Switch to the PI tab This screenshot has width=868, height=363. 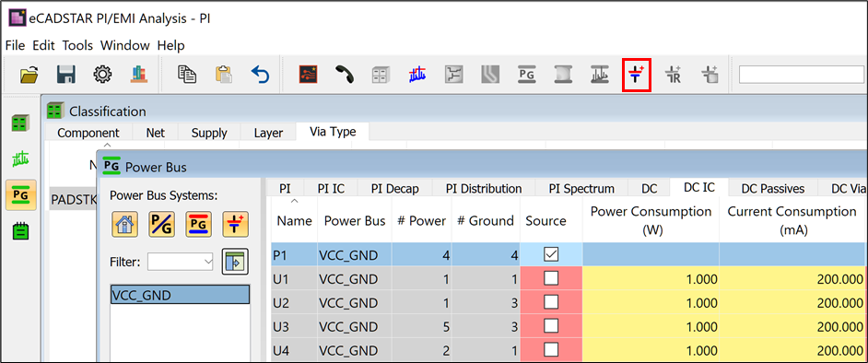285,189
